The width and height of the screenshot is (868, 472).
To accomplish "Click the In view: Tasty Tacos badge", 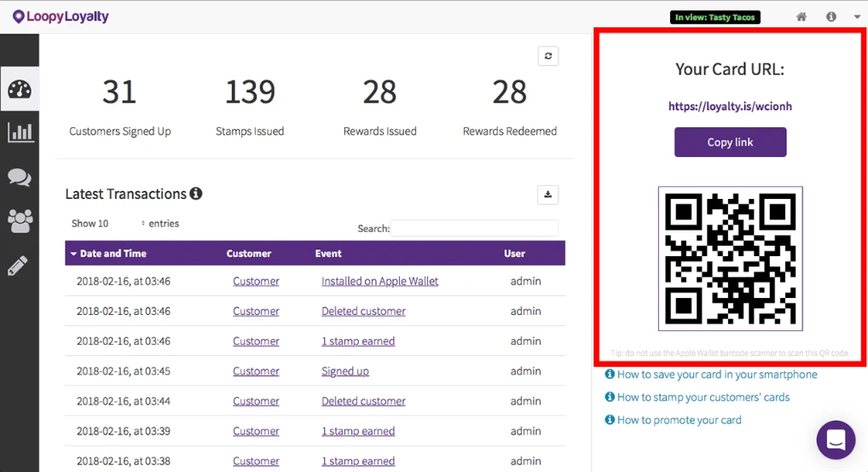I will 715,17.
